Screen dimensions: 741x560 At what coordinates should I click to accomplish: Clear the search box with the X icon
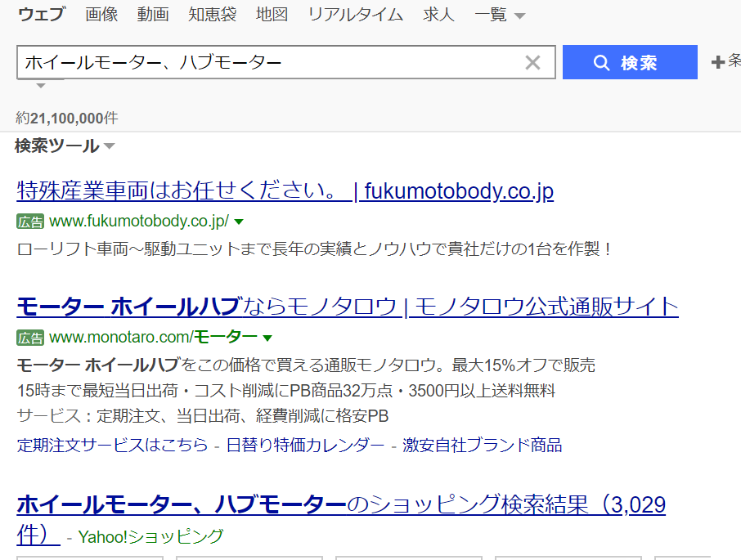coord(532,62)
